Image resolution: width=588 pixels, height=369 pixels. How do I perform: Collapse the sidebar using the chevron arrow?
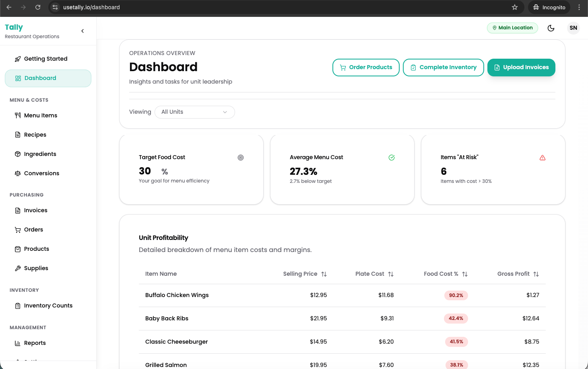(x=83, y=31)
